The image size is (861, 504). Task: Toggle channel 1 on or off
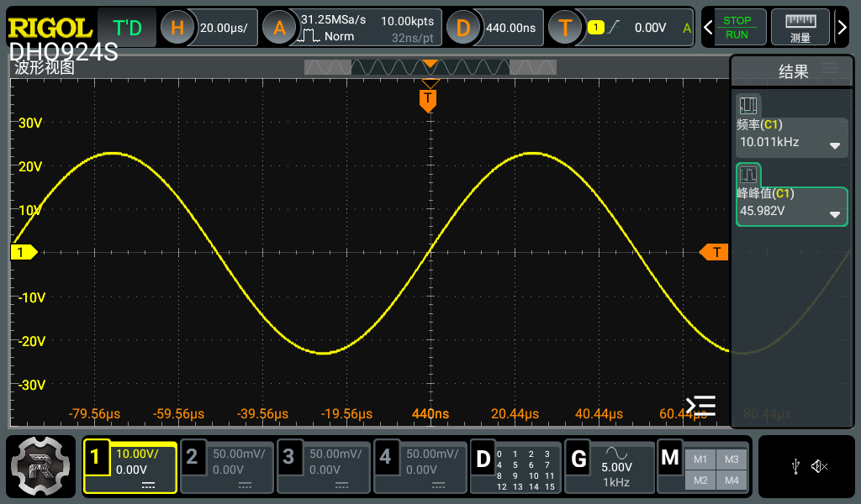click(95, 457)
